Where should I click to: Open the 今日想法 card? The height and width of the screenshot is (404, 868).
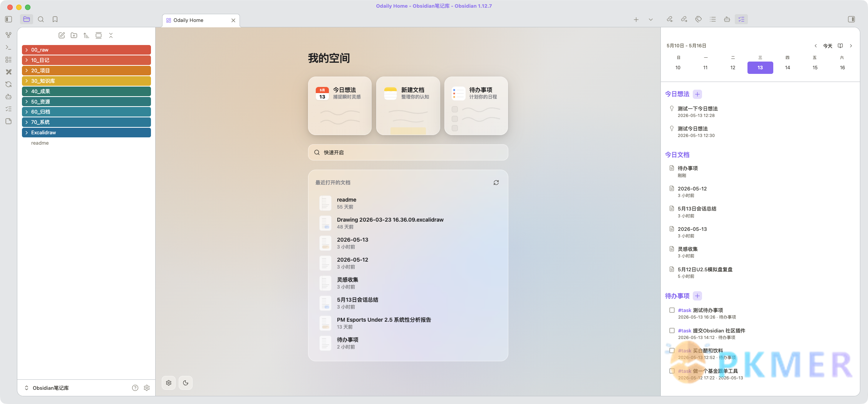[x=340, y=106]
